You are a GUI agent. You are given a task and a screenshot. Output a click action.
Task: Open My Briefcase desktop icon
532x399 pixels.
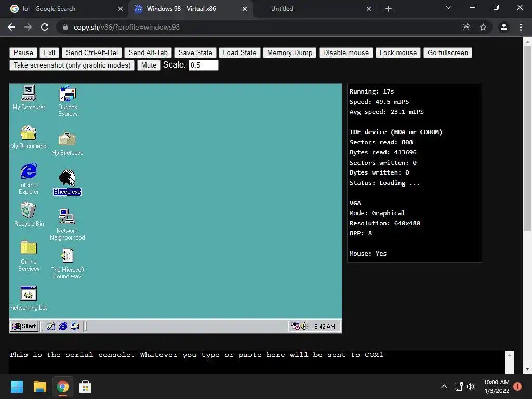coord(67,144)
